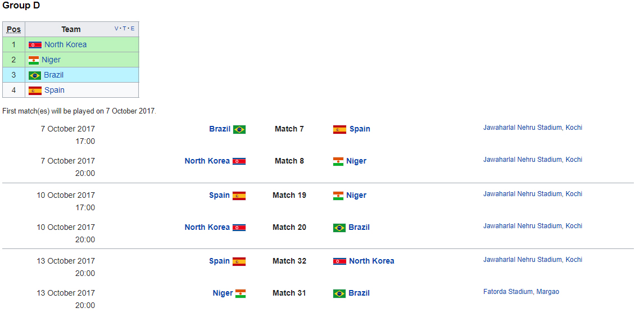
Task: Click Spain flag icon in standings table
Action: [x=35, y=90]
